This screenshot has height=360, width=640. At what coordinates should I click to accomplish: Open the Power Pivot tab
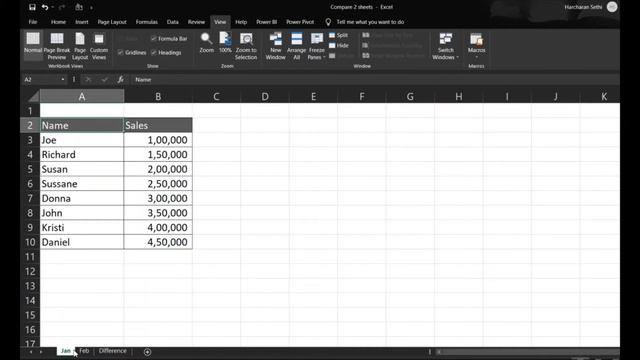pyautogui.click(x=300, y=22)
